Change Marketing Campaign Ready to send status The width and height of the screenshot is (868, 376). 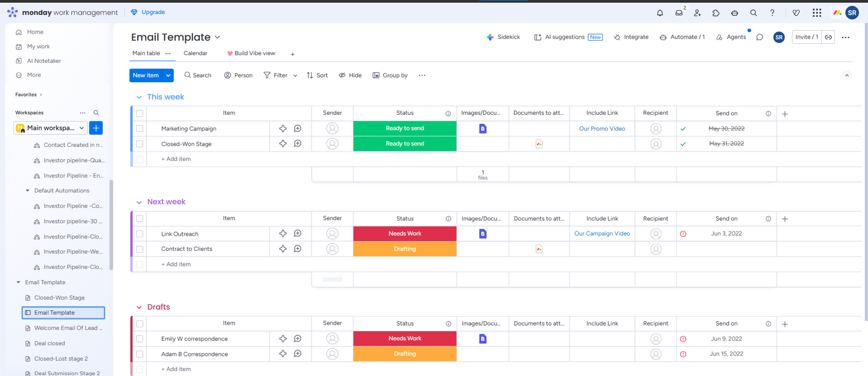click(405, 128)
